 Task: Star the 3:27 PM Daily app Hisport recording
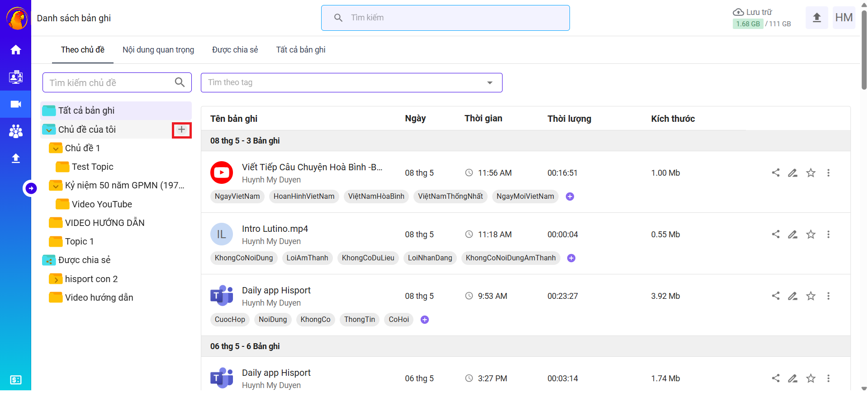[811, 378]
